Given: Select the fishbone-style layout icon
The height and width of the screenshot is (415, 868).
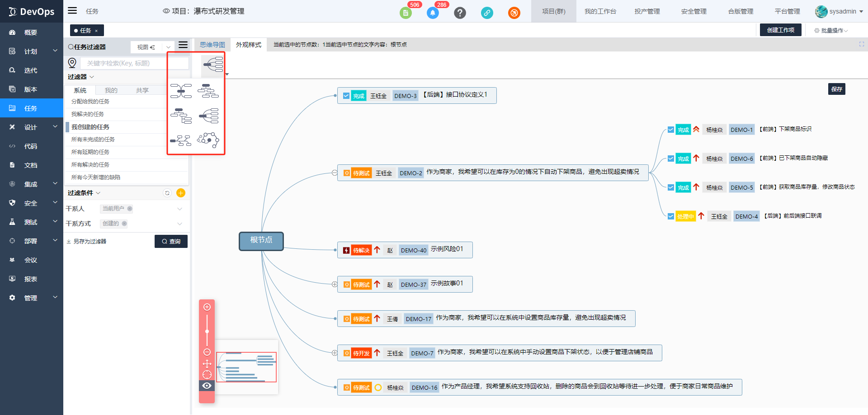Looking at the screenshot, I should pos(181,140).
